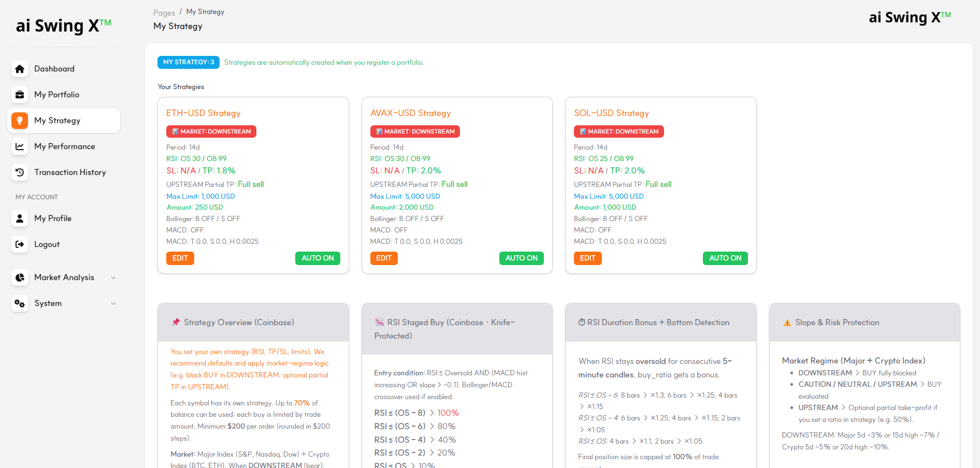The height and width of the screenshot is (468, 980).
Task: Edit the SOL-USD Strategy
Action: (x=587, y=258)
